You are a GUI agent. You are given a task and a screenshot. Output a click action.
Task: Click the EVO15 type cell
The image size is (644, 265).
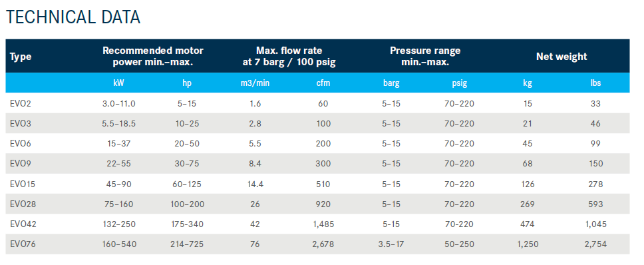(23, 184)
